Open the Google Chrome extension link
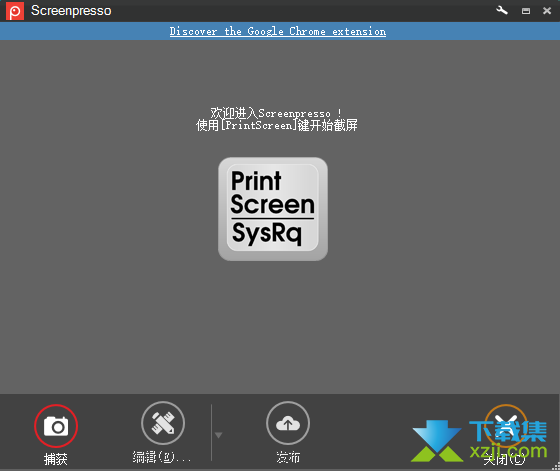 click(x=278, y=31)
